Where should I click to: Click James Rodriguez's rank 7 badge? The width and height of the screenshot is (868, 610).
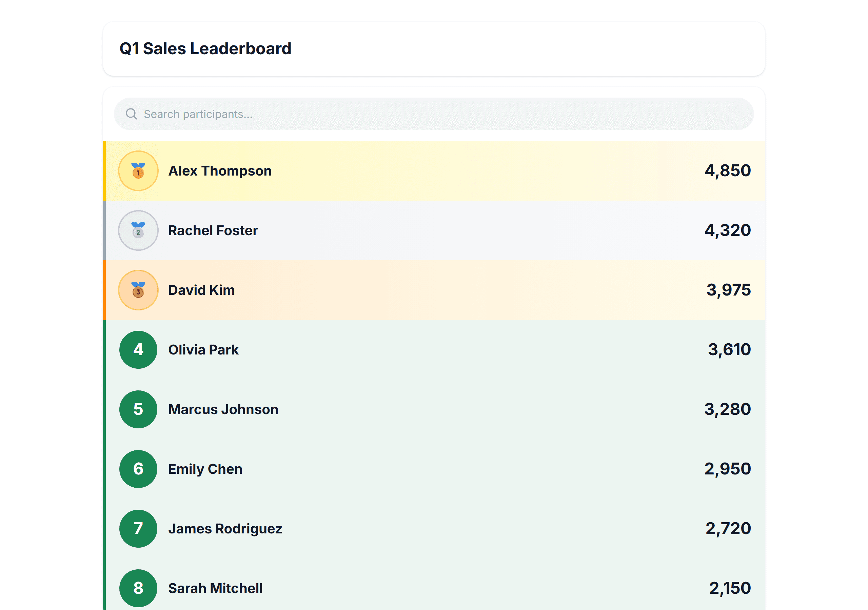point(138,529)
